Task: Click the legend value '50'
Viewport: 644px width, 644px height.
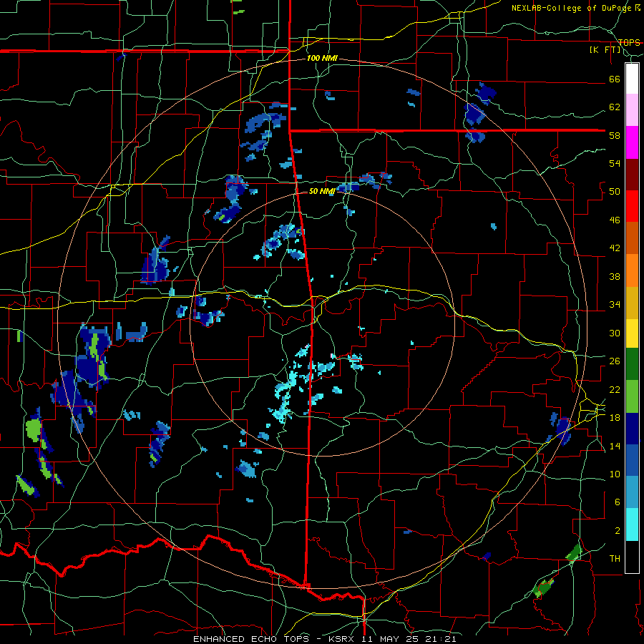Action: [615, 192]
